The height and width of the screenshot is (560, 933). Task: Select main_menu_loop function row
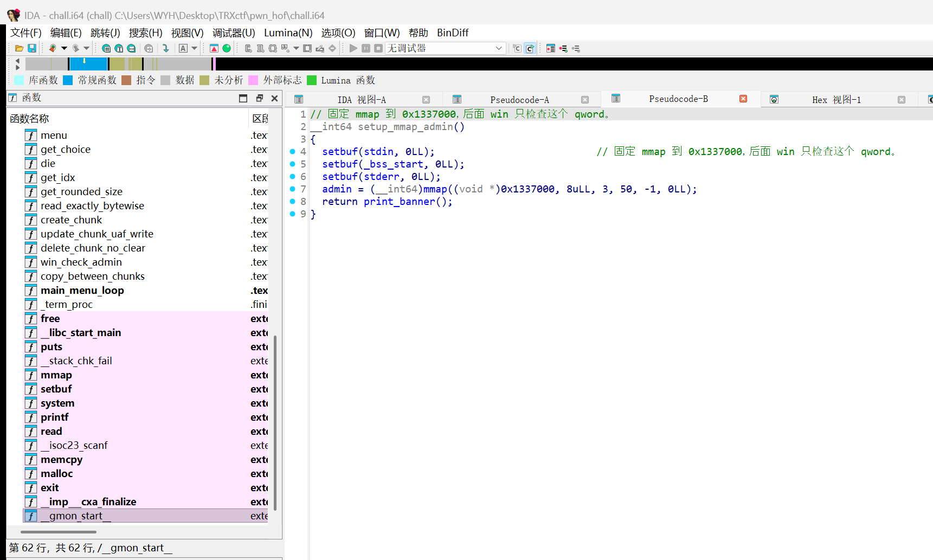coord(146,290)
